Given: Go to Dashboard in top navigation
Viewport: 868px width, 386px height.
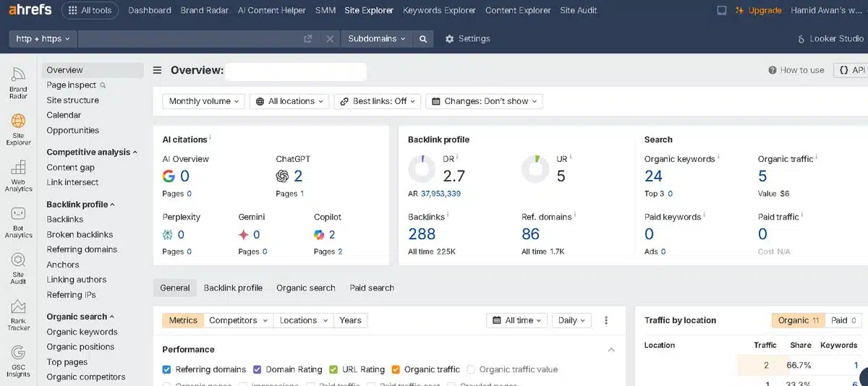Looking at the screenshot, I should 150,10.
